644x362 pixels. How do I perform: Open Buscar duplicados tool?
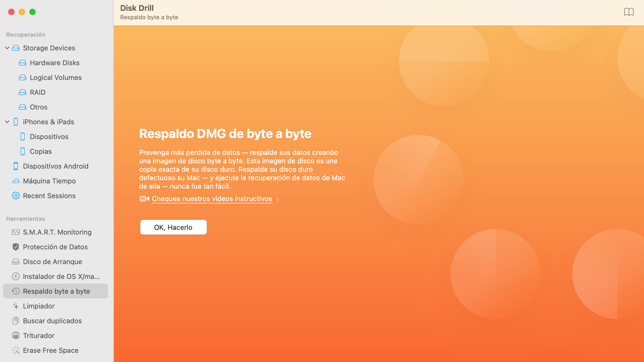click(52, 321)
